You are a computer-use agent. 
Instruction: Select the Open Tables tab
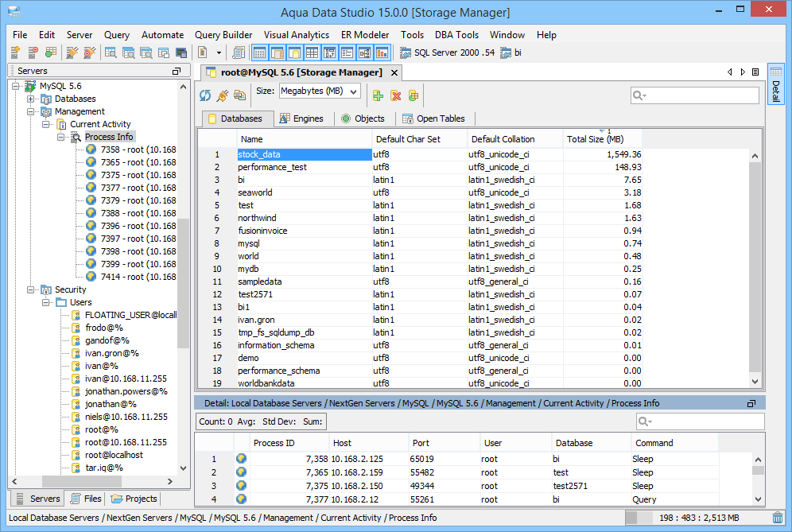434,117
